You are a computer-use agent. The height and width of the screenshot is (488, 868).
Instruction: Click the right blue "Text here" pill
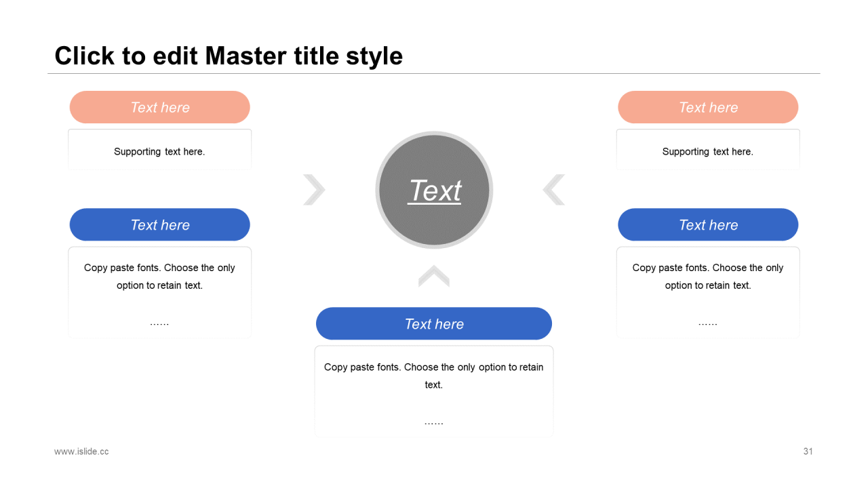click(x=708, y=225)
